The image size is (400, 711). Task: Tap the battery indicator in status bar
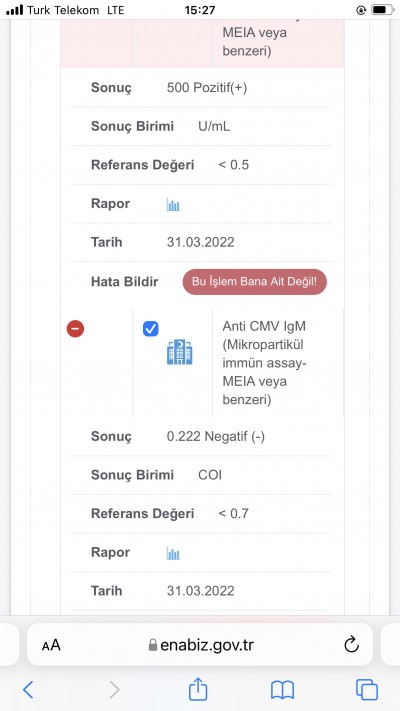click(383, 10)
